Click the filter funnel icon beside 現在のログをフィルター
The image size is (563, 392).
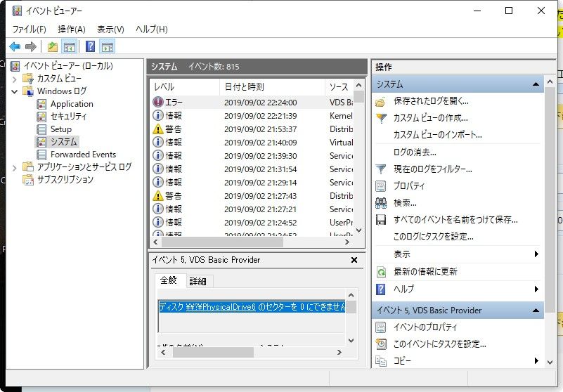(x=380, y=169)
